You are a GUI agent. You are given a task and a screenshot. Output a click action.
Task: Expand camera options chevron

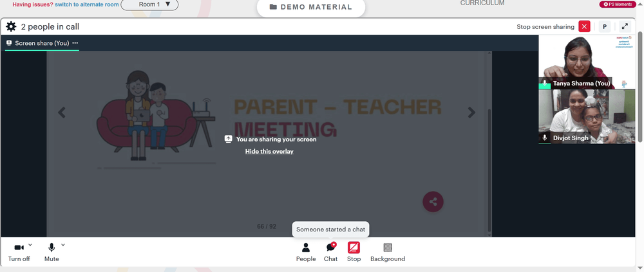(x=30, y=245)
